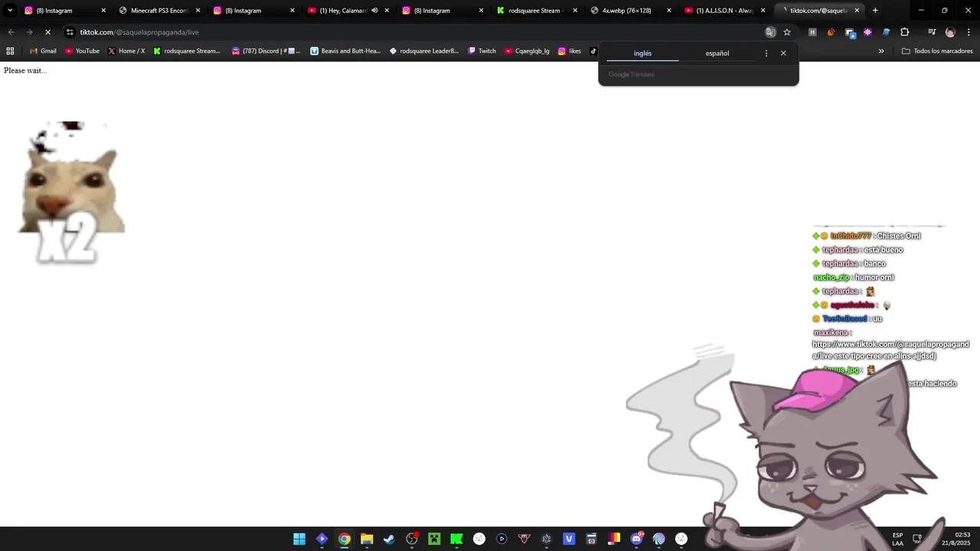The height and width of the screenshot is (551, 980).
Task: Open the media controls music icon
Action: click(x=932, y=32)
